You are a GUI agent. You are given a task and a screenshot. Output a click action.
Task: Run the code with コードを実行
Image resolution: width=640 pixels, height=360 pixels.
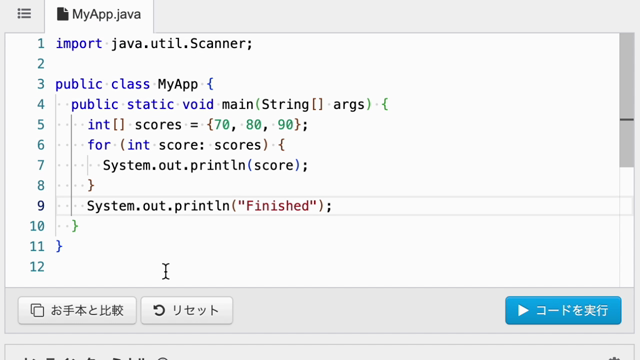(563, 310)
